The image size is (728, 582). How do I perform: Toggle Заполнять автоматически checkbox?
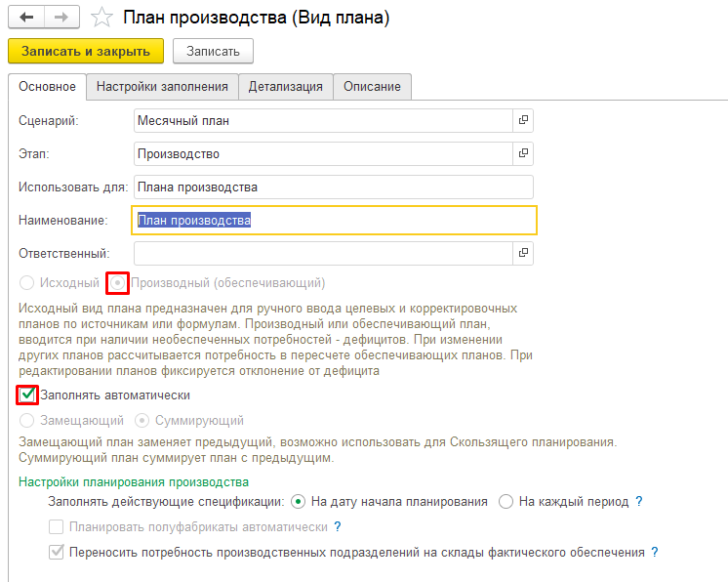[x=27, y=395]
